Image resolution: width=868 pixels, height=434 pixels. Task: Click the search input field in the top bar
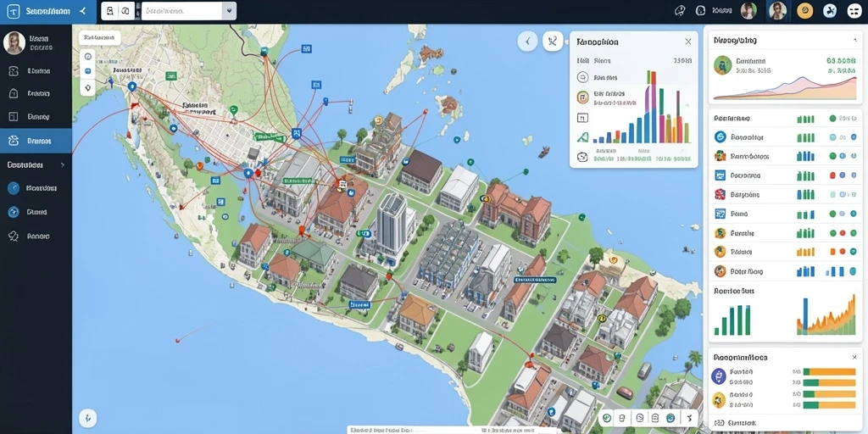click(x=182, y=11)
